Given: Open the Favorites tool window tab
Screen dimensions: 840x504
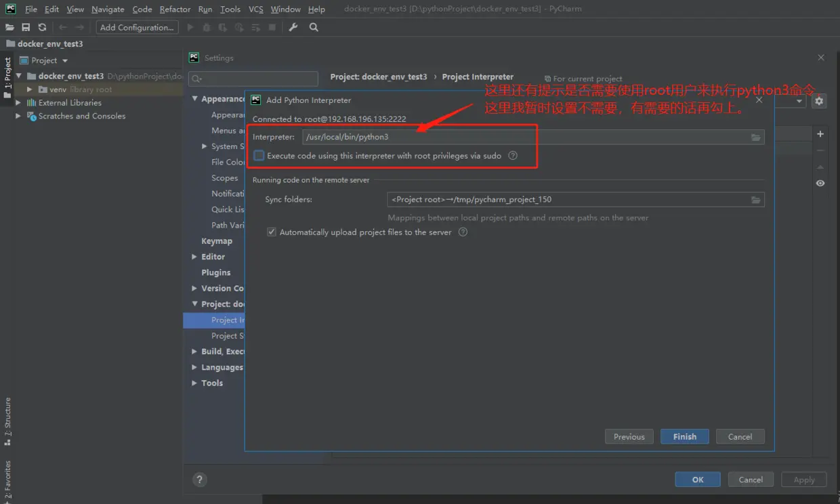Looking at the screenshot, I should 7,480.
